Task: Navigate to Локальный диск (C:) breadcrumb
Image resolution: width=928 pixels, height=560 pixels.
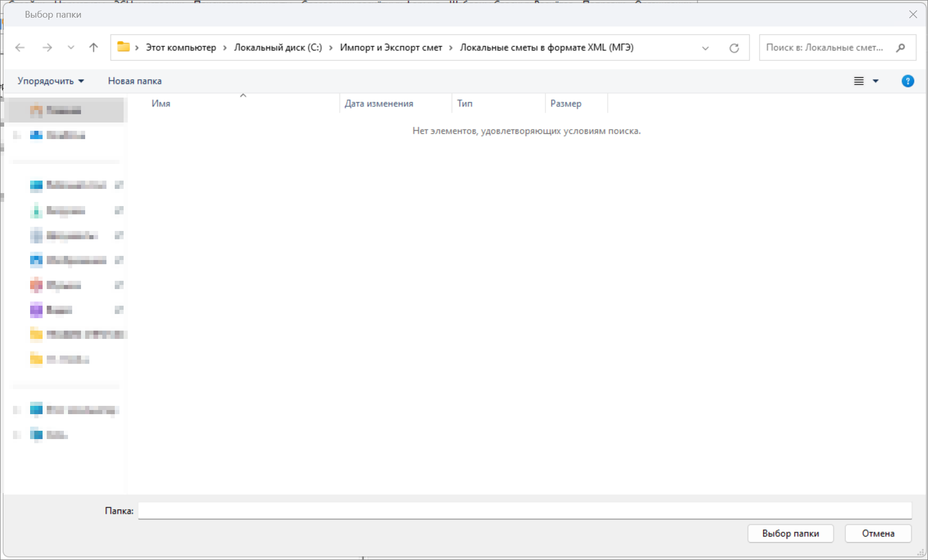Action: (x=278, y=48)
